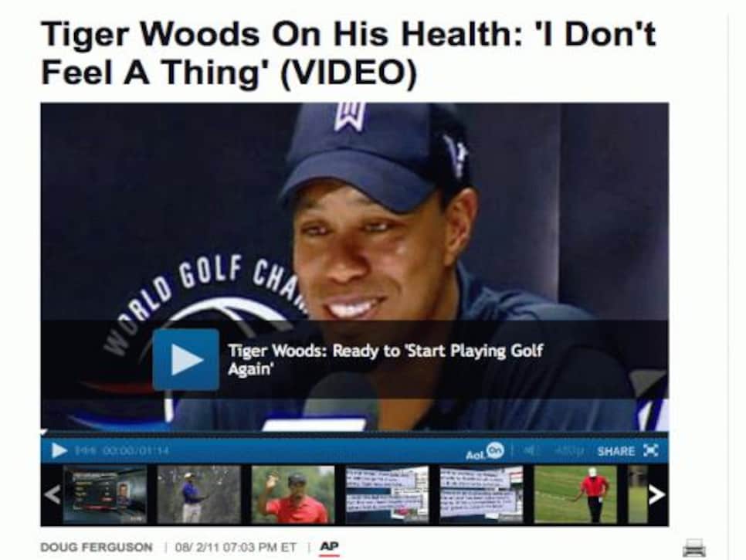This screenshot has height=560, width=746.
Task: Open the printer icon to print the article
Action: point(694,548)
